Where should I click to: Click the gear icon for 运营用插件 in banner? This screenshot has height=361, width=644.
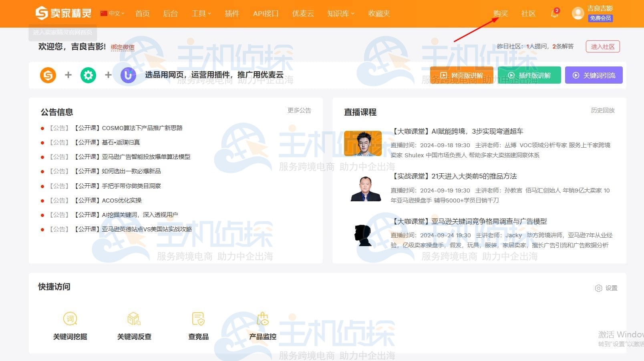[x=88, y=75]
